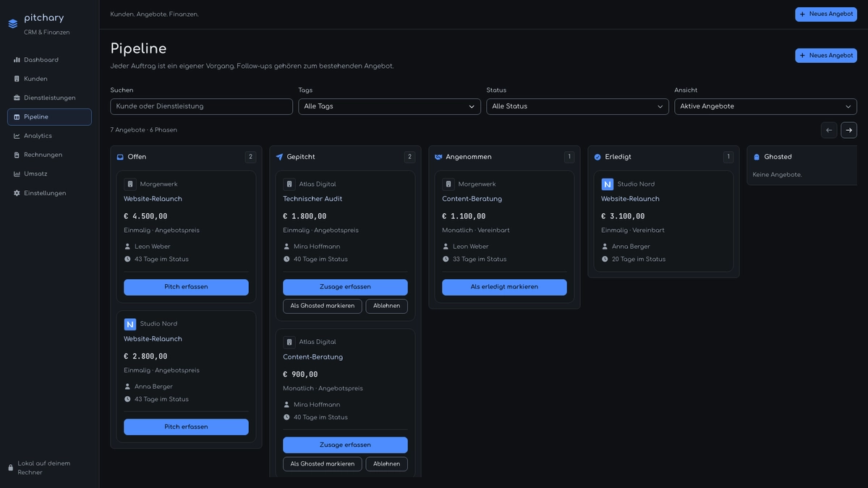Click the € 4.500,00 amount
The width and height of the screenshot is (868, 488).
[x=145, y=216]
